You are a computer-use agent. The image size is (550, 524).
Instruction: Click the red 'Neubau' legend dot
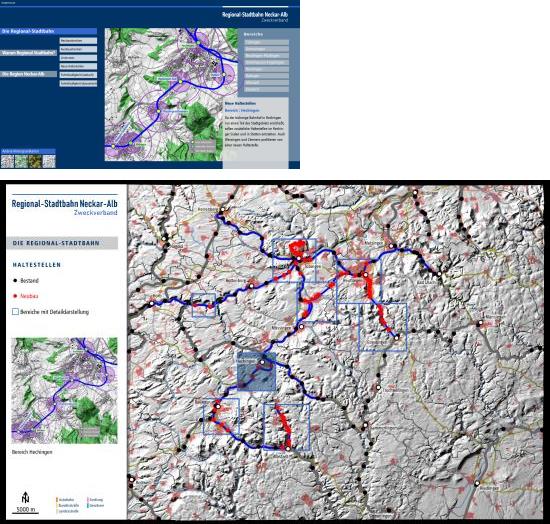click(15, 296)
